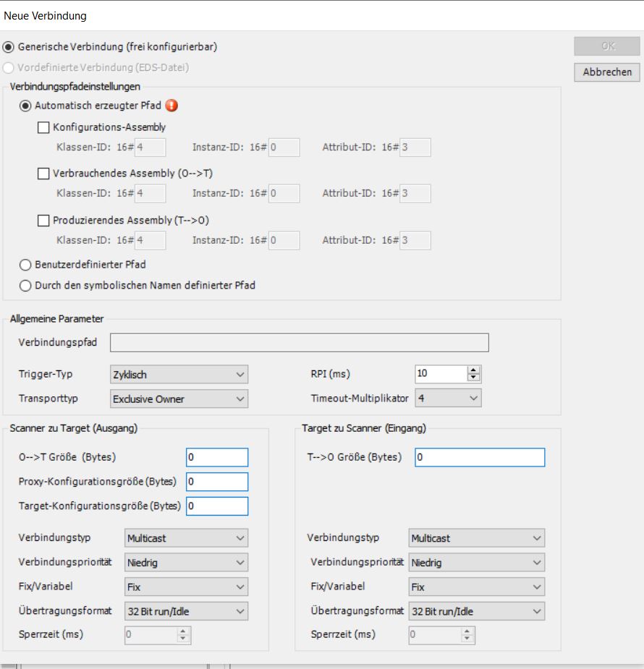Focus the T-->O Größe (Bytes) field
The width and height of the screenshot is (644, 669).
(480, 457)
